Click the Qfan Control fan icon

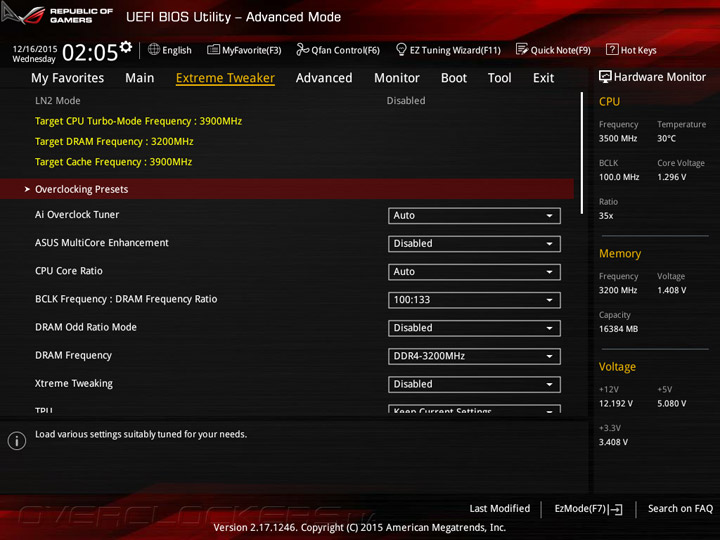click(302, 49)
